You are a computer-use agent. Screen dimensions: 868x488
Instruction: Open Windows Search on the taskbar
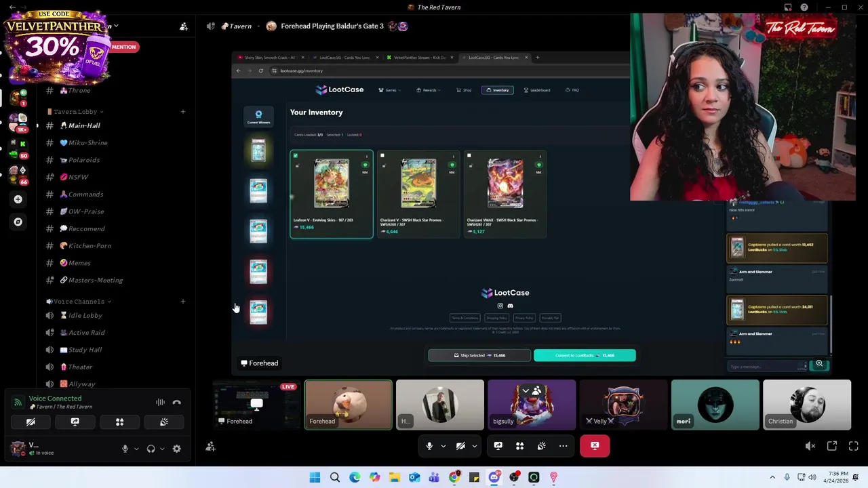click(335, 477)
